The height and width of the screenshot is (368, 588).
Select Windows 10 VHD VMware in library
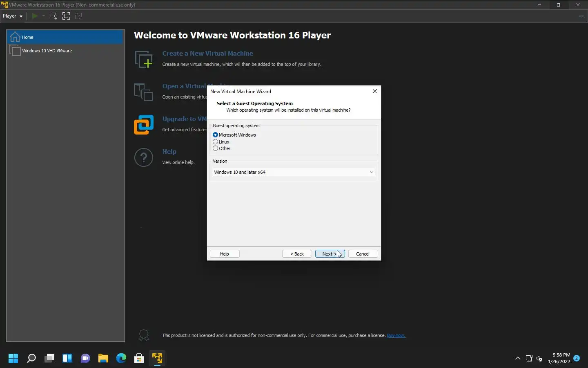coord(65,51)
